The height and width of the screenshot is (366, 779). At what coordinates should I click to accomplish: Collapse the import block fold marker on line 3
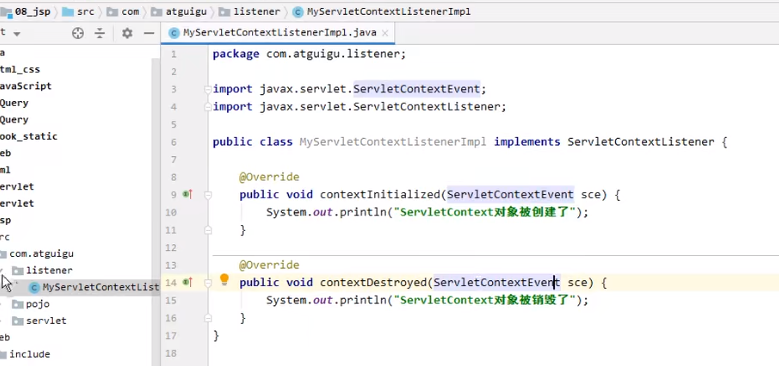(x=208, y=89)
